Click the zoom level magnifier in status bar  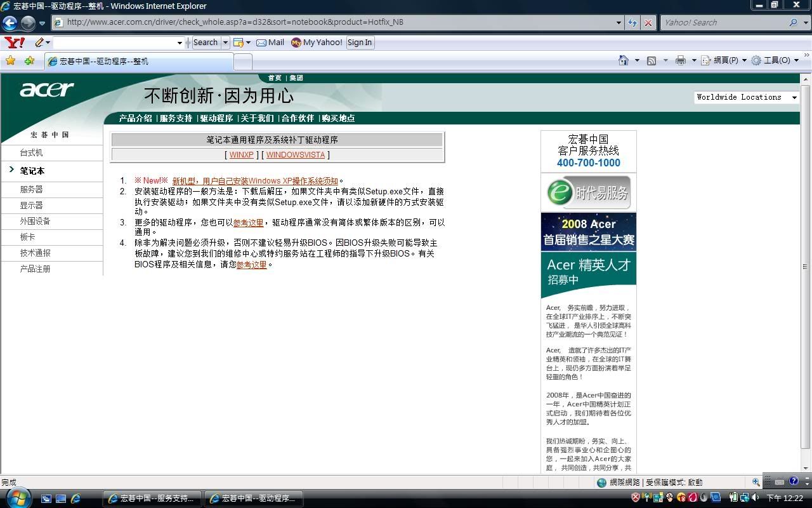(x=756, y=483)
